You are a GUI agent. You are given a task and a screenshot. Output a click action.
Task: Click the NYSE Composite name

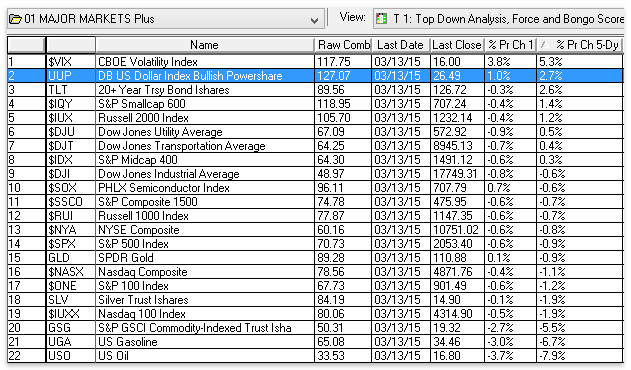click(x=139, y=230)
